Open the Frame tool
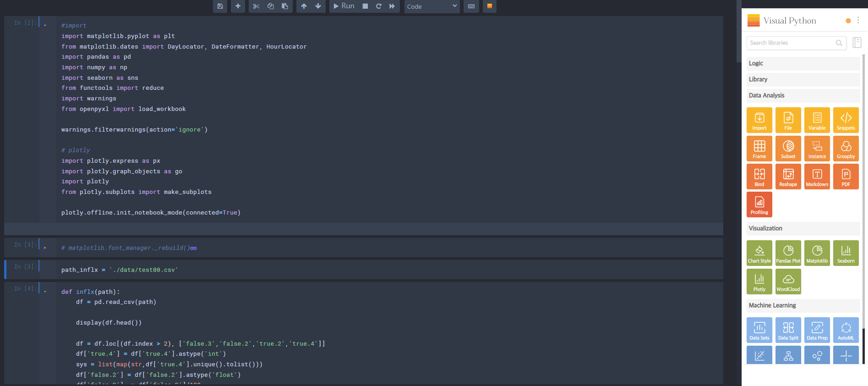868x386 pixels. point(759,149)
